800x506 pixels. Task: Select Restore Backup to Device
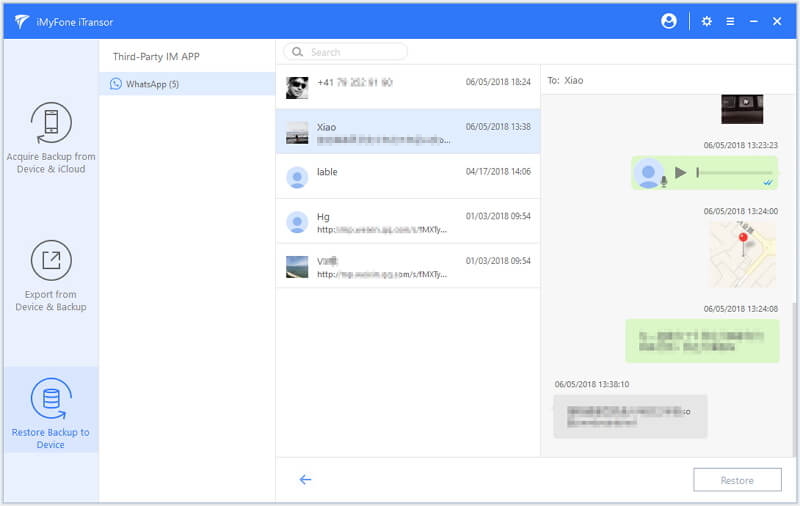pos(51,410)
